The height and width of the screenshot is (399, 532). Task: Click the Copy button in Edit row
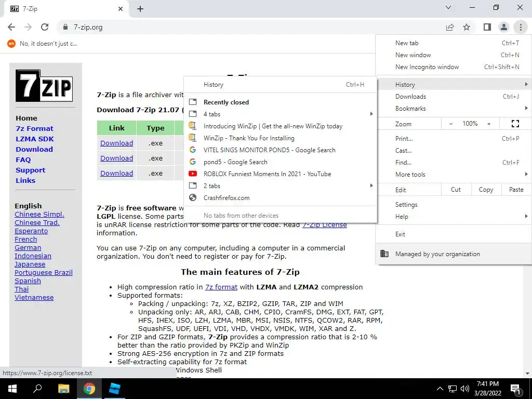pyautogui.click(x=486, y=190)
